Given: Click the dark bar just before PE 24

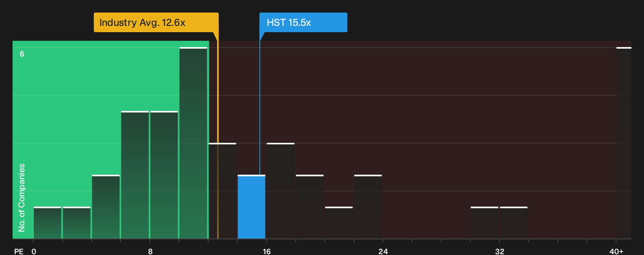Looking at the screenshot, I should point(368,207).
